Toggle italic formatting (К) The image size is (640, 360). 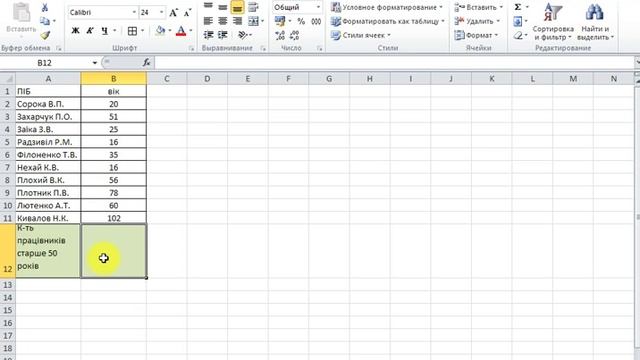pyautogui.click(x=90, y=31)
